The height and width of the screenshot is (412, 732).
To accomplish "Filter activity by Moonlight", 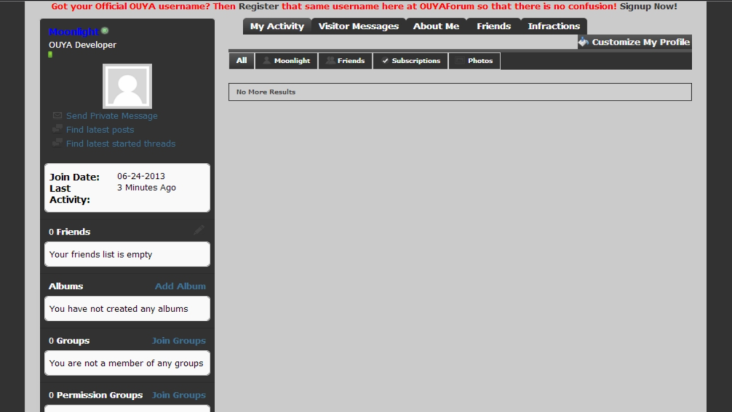I will click(x=286, y=61).
